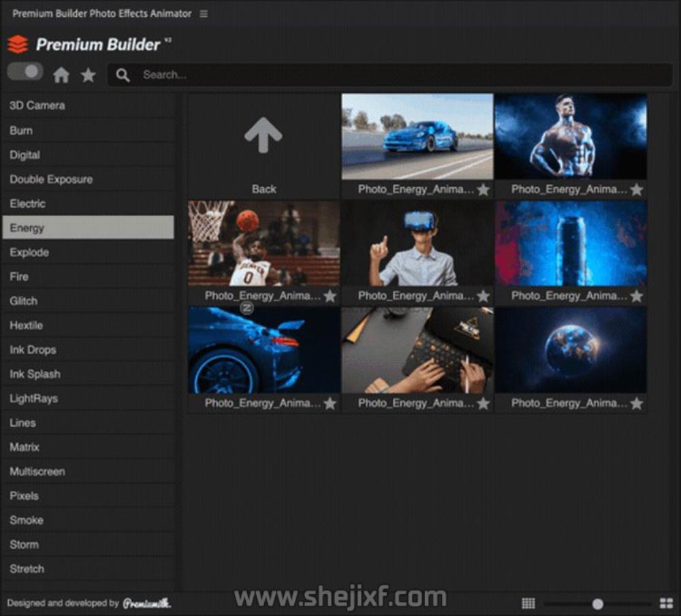Open the Premiumilk developer link
The image size is (681, 616).
[x=146, y=603]
